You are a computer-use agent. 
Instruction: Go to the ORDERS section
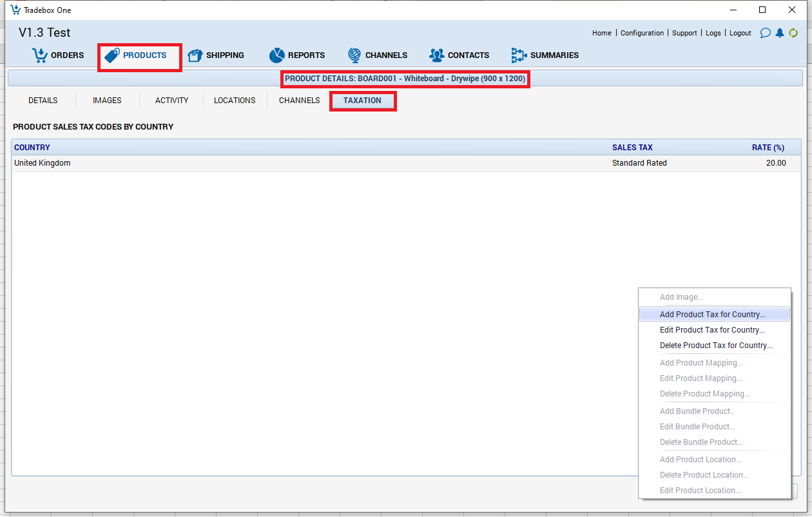[x=68, y=55]
